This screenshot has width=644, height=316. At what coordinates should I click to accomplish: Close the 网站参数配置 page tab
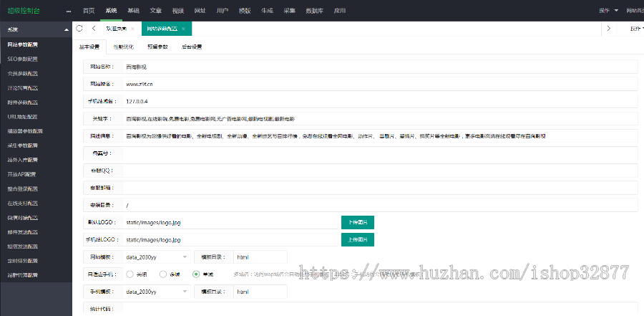click(183, 29)
